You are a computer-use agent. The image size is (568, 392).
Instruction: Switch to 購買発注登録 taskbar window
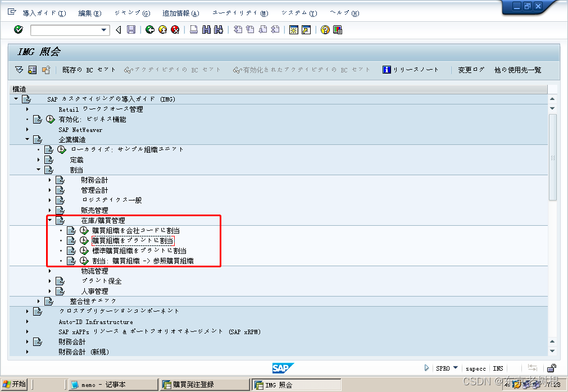click(205, 384)
